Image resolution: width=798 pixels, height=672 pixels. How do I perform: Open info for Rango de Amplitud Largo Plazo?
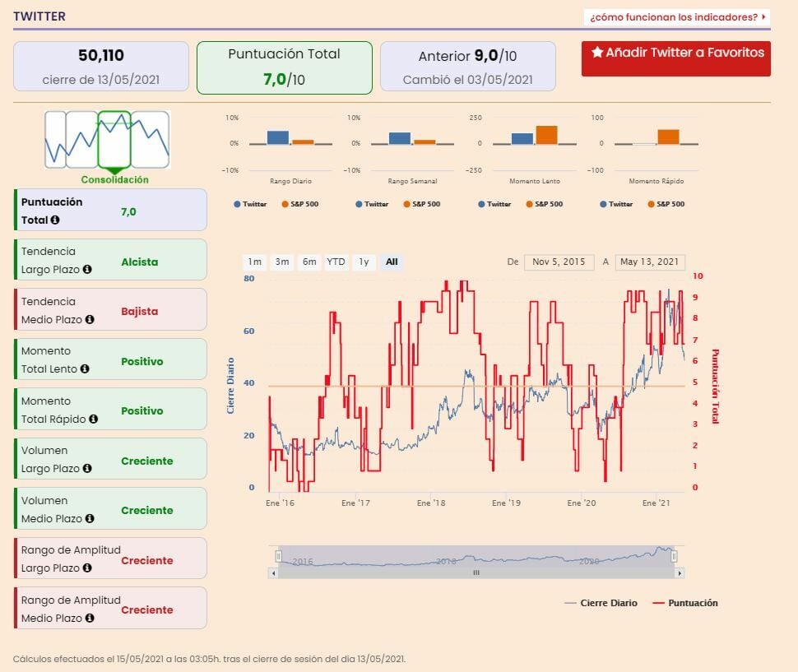click(x=87, y=568)
